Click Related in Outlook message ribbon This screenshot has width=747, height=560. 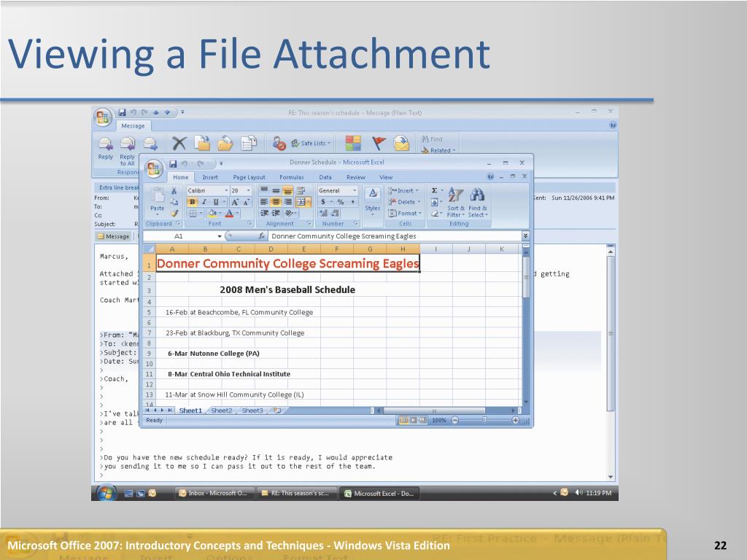click(x=438, y=150)
